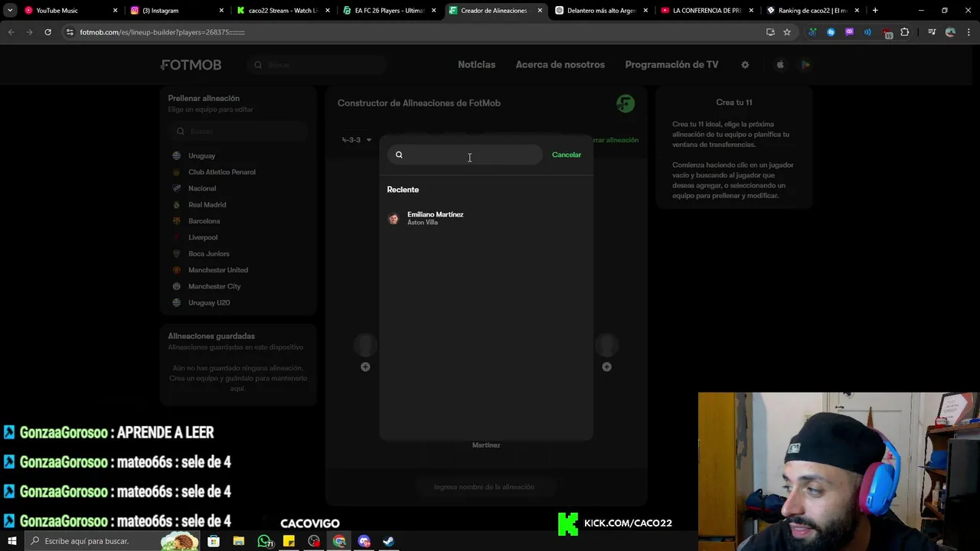Click the browser address bar URL

162,32
